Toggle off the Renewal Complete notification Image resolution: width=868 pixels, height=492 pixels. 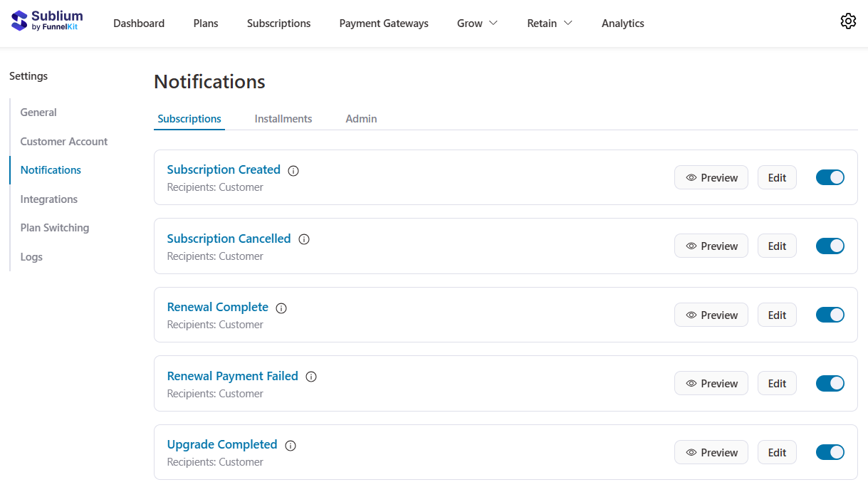(830, 314)
